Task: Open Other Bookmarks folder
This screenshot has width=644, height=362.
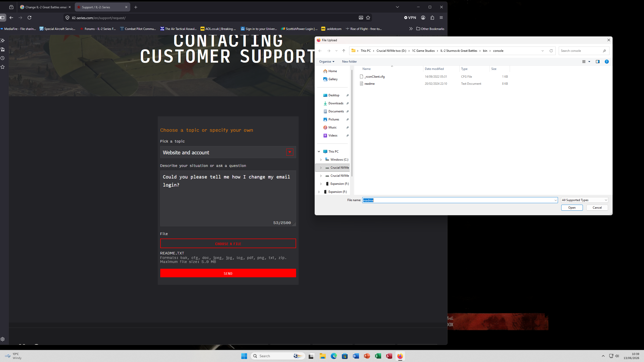Action: click(430, 29)
